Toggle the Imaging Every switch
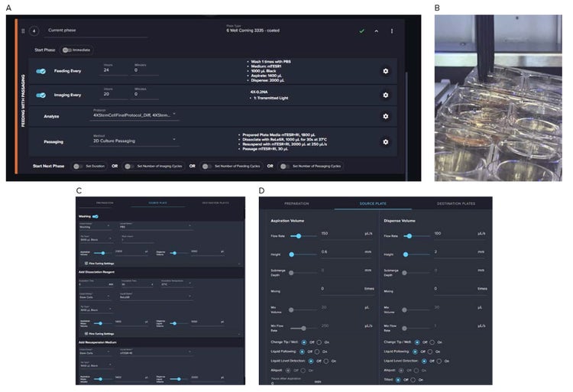 [41, 95]
